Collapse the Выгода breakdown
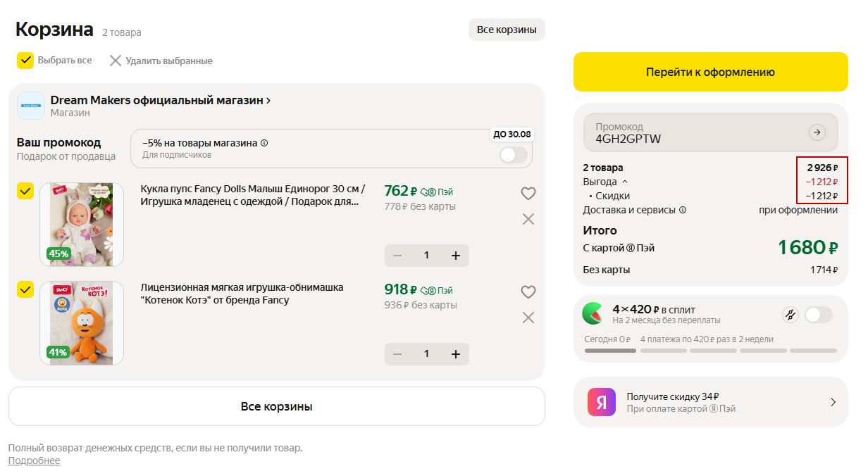This screenshot has width=868, height=476. 624,182
